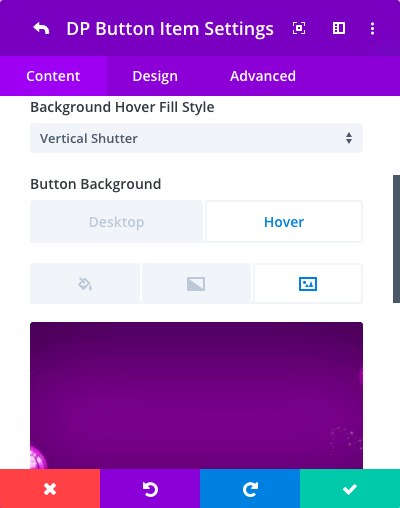Viewport: 400px width, 508px height.
Task: Expand settings modal to fullscreen icon
Action: 299,28
